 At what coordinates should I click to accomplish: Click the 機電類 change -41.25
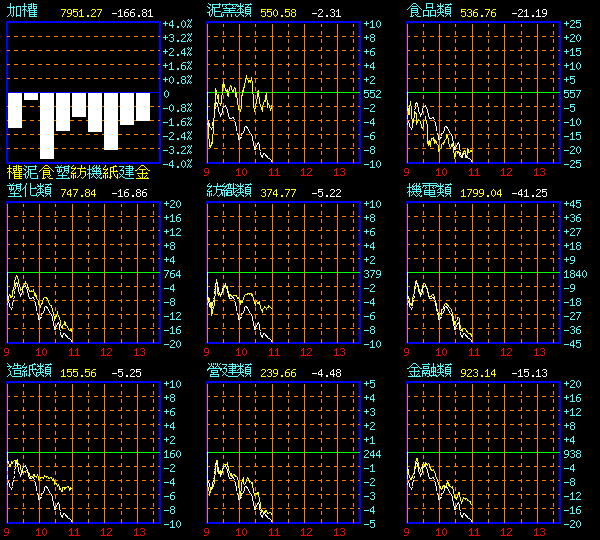(529, 193)
